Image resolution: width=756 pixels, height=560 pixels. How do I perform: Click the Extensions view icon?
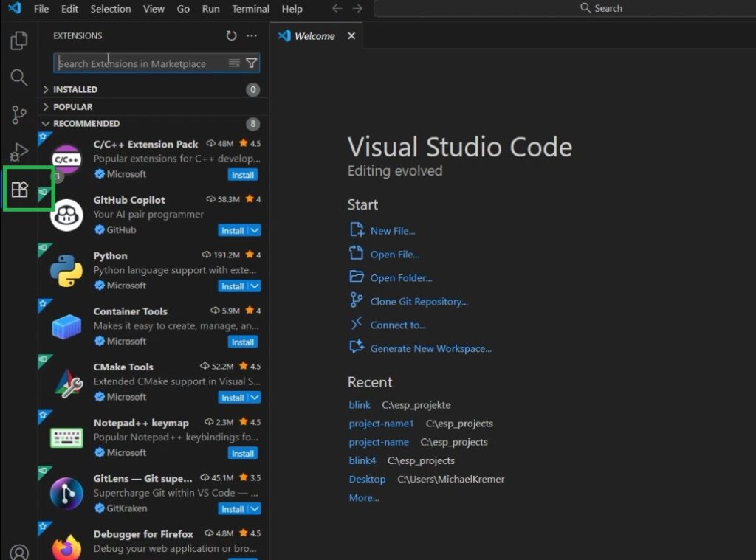(19, 189)
